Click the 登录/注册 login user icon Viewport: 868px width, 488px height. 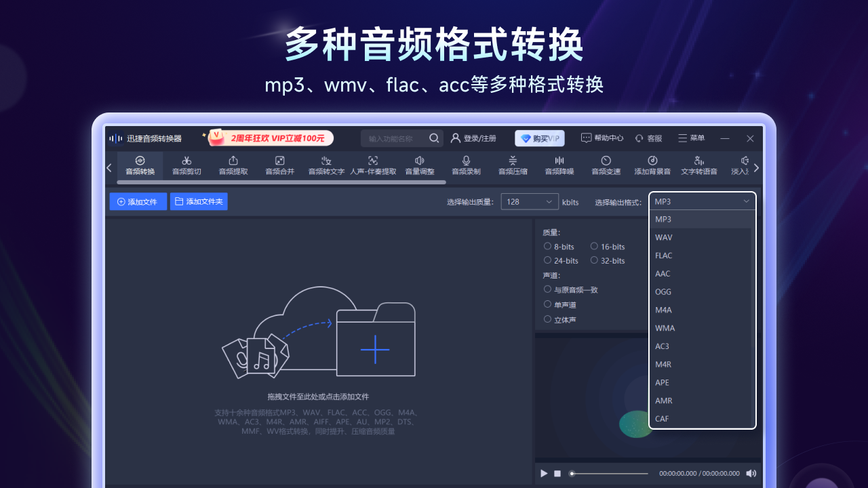point(456,138)
